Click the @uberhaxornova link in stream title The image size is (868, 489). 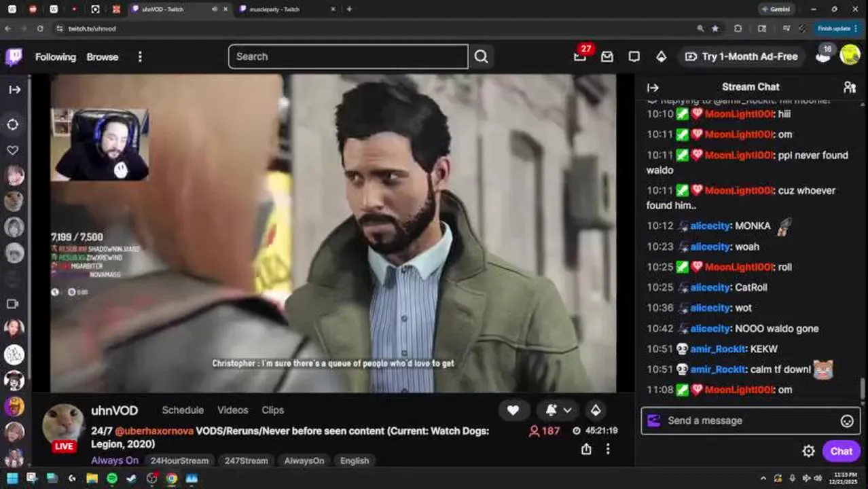click(x=154, y=431)
